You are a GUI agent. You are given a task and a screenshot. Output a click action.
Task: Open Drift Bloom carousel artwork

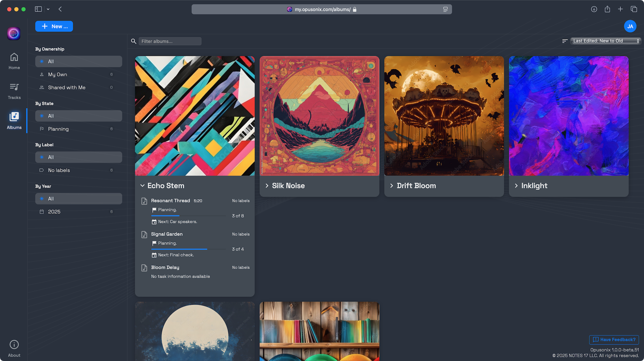(444, 116)
